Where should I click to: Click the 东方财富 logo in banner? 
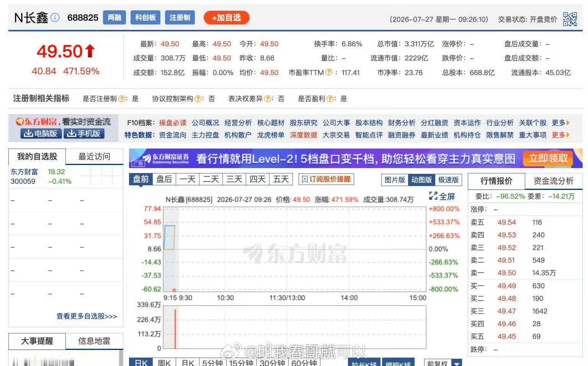coord(36,122)
